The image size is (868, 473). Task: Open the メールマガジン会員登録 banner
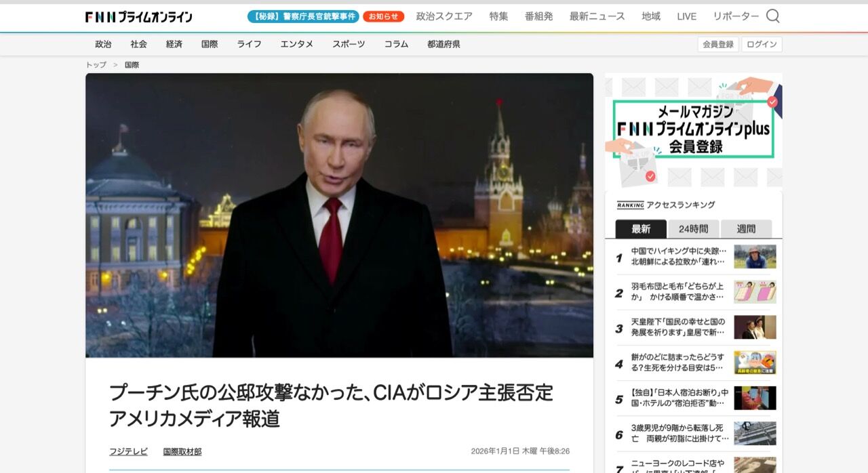click(693, 130)
